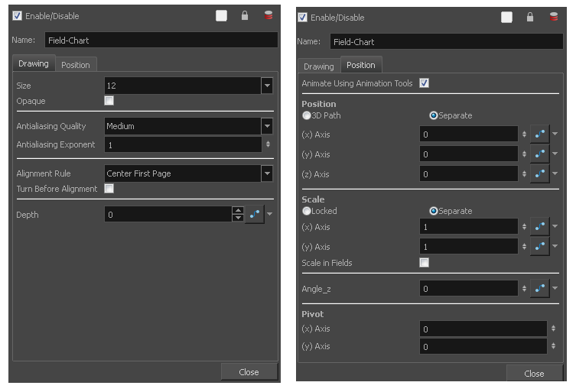Screen dimensions: 576x392
Task: Click the Angle_z value field
Action: pyautogui.click(x=469, y=289)
